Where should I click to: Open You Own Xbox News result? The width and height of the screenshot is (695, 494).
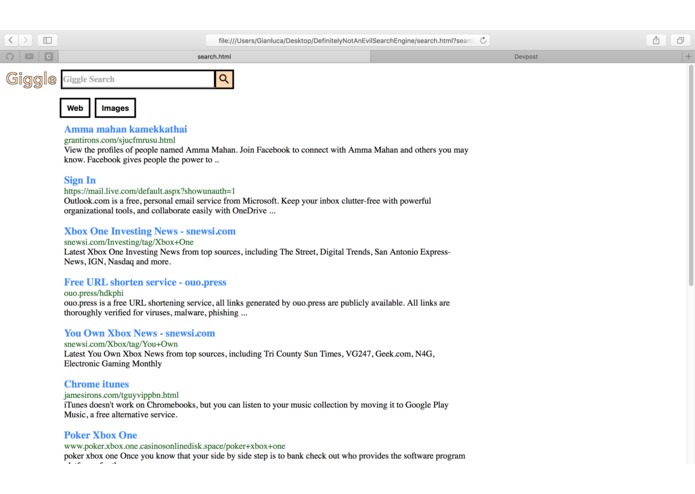[x=140, y=333]
